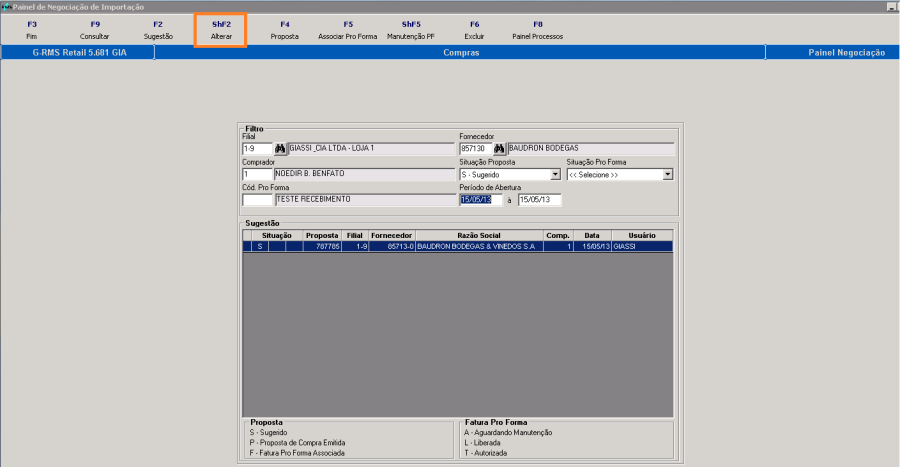This screenshot has width=900, height=467.
Task: Click the NOEDIR B. BENFATO name field
Action: 364,174
